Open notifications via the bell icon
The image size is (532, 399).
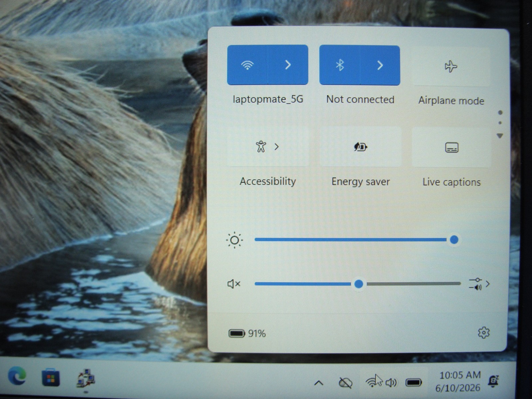pyautogui.click(x=494, y=381)
